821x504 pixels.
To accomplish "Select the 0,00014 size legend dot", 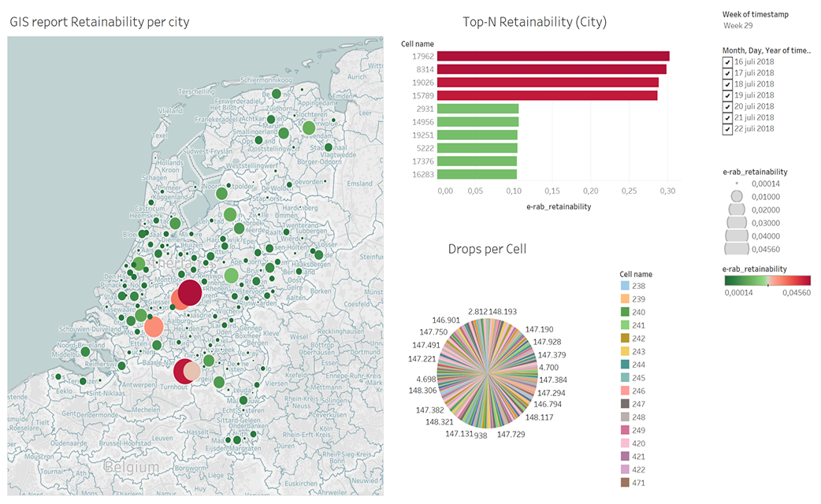I will point(737,183).
